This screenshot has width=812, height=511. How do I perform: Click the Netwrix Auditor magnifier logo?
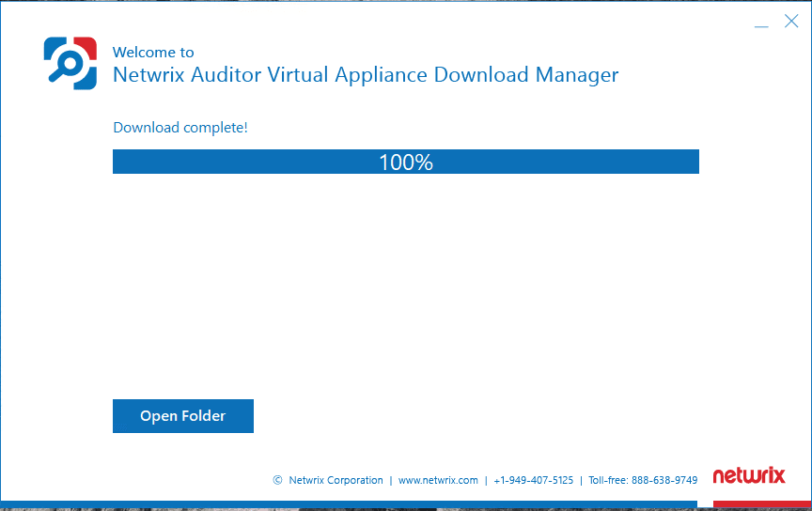(70, 63)
